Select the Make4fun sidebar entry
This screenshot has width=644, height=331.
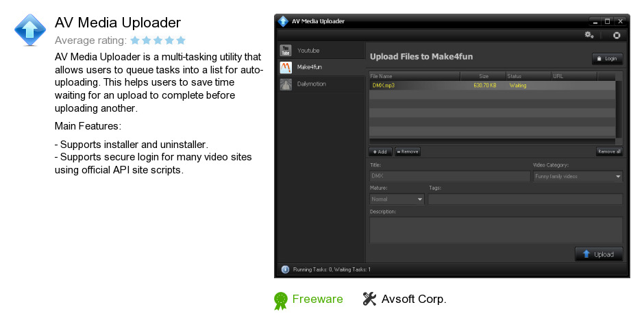321,67
